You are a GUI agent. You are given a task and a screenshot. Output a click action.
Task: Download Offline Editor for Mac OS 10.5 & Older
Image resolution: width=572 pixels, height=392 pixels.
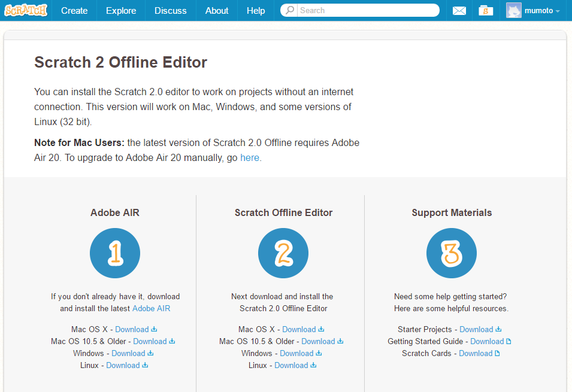click(318, 341)
